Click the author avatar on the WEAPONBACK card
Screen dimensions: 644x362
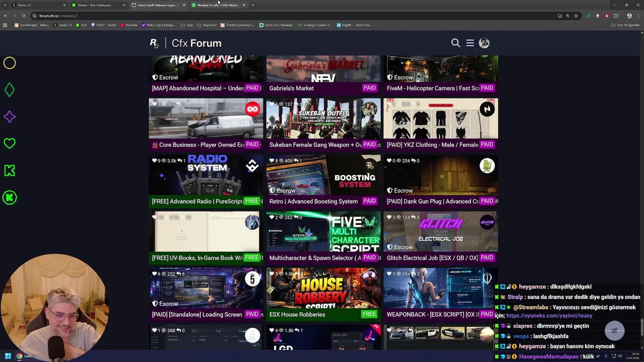pyautogui.click(x=487, y=279)
